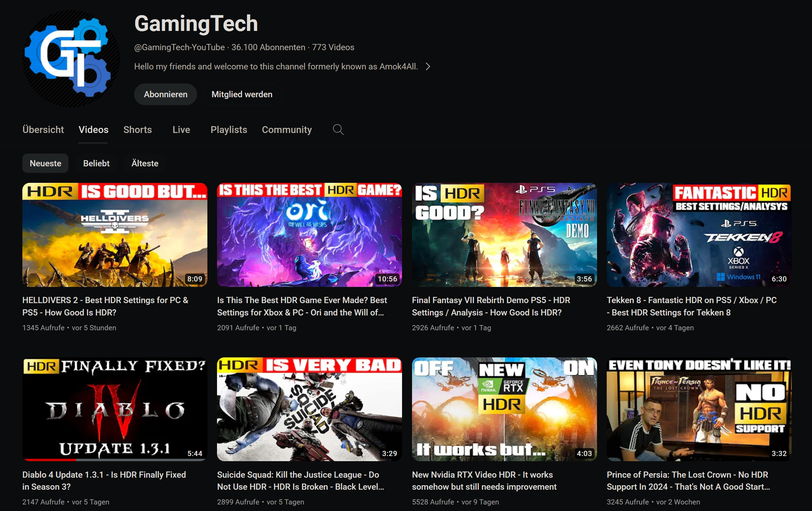812x511 pixels.
Task: Click '2662 Aufrufe • vor 4 Tagen' metadata
Action: [650, 328]
